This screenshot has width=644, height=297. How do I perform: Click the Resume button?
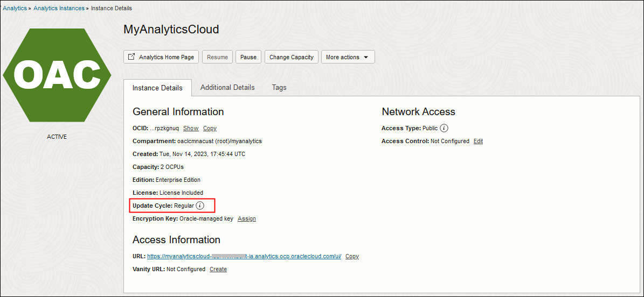coord(217,57)
